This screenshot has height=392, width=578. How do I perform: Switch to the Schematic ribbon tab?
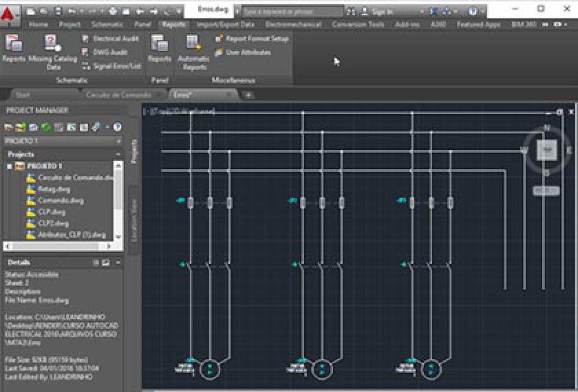click(107, 24)
